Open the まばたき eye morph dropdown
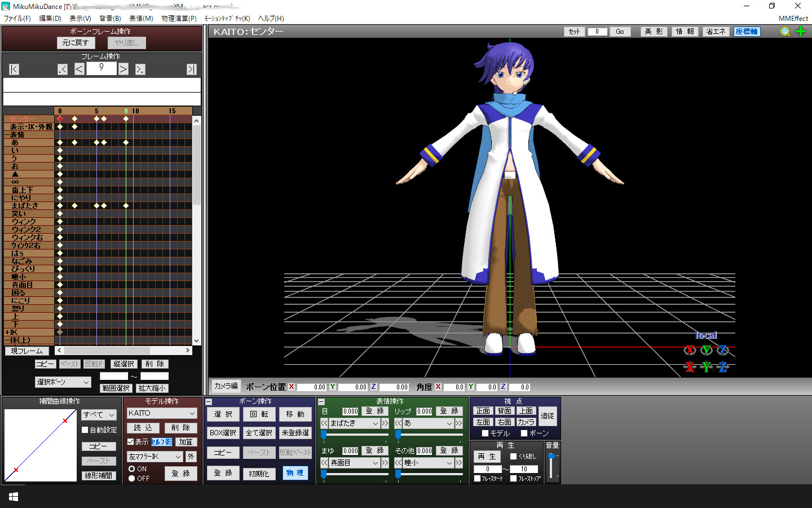Viewport: 812px width, 508px height. click(x=354, y=423)
